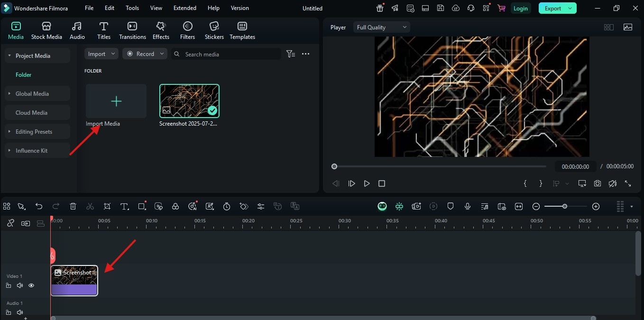Toggle player volume mute icon
The height and width of the screenshot is (320, 644).
click(x=613, y=183)
